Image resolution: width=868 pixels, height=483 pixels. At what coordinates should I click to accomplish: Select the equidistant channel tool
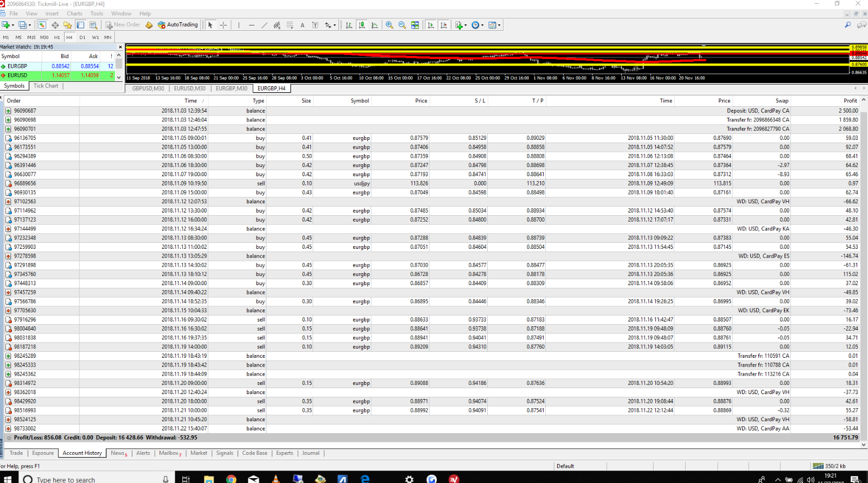[277, 25]
